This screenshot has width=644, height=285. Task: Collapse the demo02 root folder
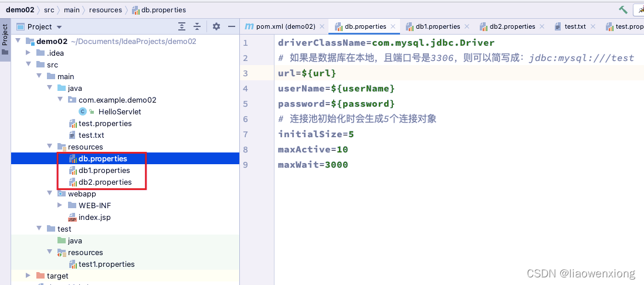(18, 41)
